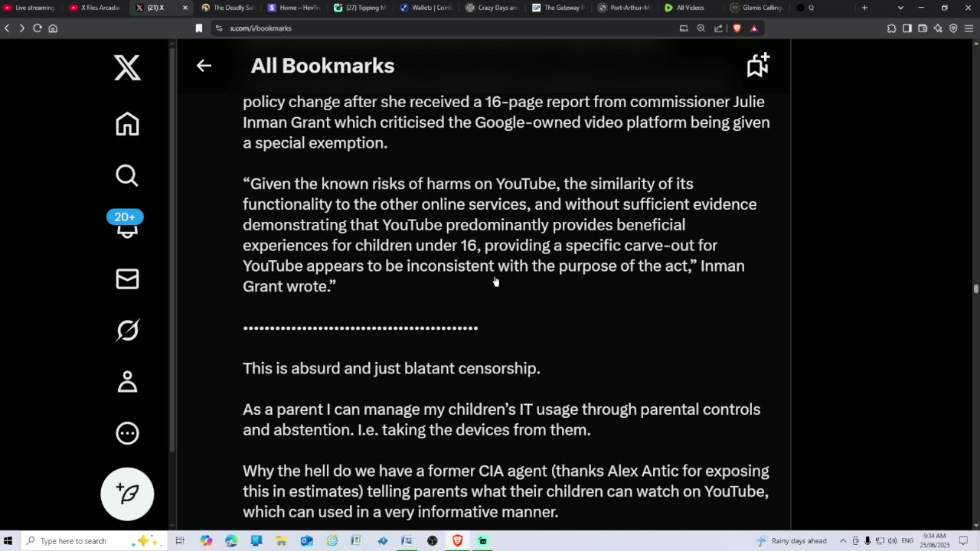Click the taskbar Type here to search box
The image size is (980, 551).
[x=93, y=541]
